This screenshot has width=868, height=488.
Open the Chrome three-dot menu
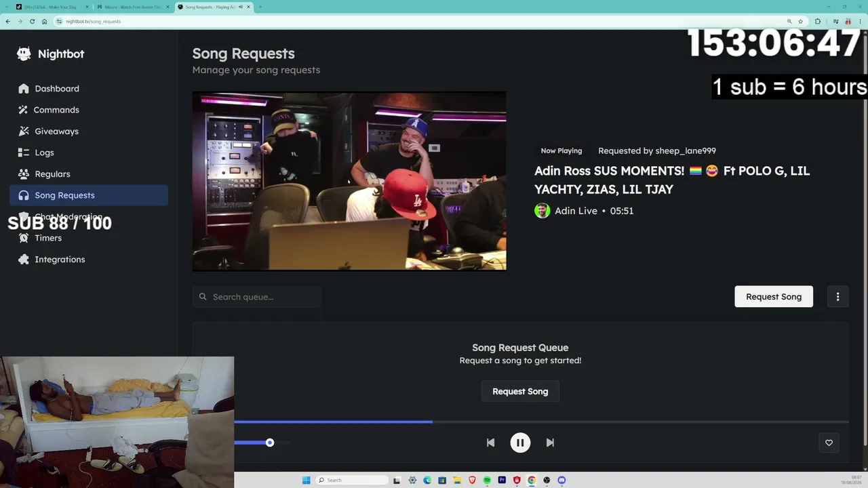pyautogui.click(x=860, y=21)
